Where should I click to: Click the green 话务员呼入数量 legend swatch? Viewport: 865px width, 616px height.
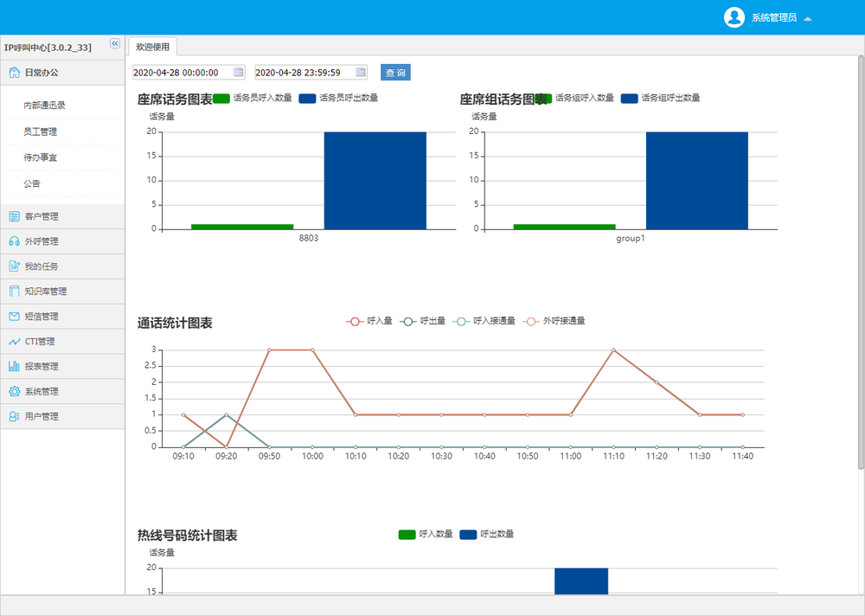(221, 99)
